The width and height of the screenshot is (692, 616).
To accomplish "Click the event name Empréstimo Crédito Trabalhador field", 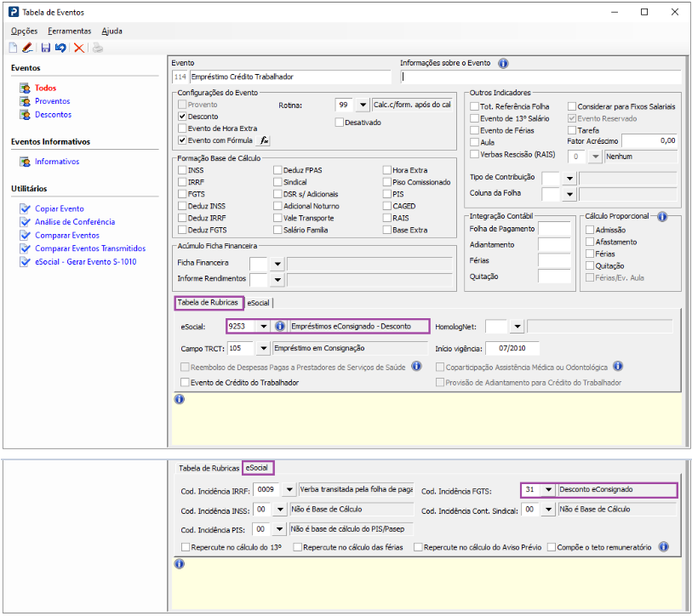I will click(290, 77).
